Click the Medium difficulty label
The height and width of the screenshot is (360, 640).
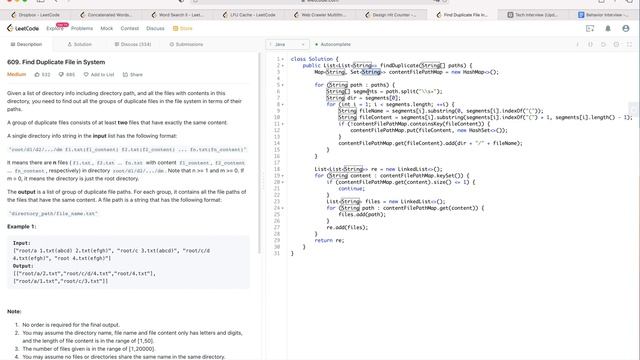coord(16,75)
